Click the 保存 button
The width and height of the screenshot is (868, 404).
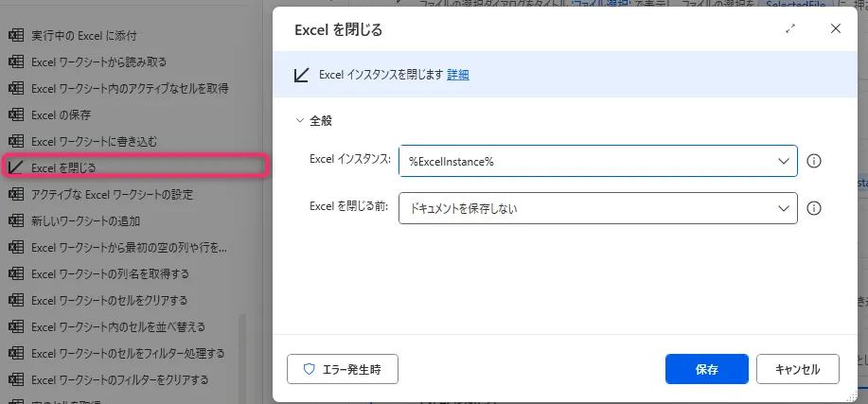click(706, 369)
